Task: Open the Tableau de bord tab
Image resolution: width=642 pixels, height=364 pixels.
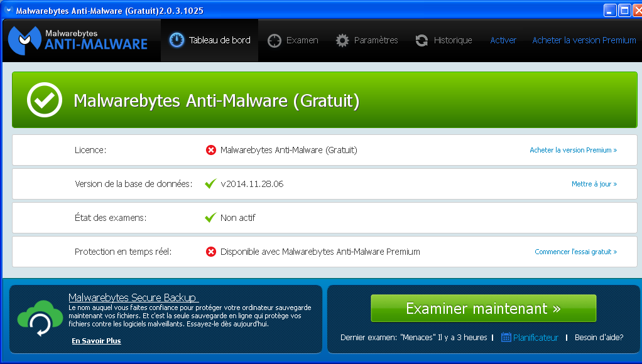Action: [x=210, y=40]
